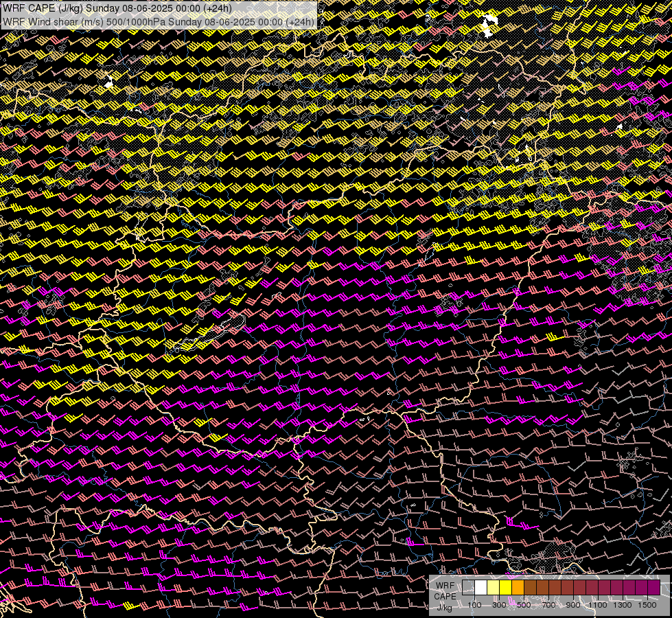Click the legend value 1100
672x618 pixels.
pos(598,605)
